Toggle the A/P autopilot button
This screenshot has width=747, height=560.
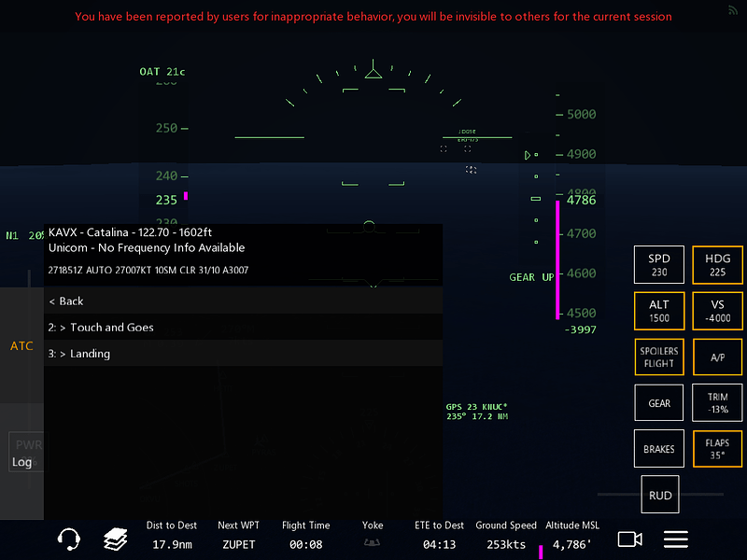pos(717,357)
